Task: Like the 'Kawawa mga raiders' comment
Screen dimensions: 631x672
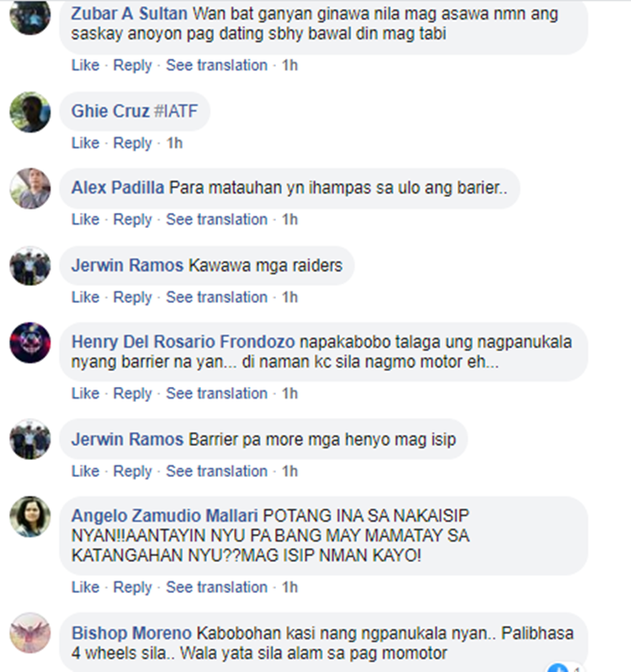Action: pos(85,297)
